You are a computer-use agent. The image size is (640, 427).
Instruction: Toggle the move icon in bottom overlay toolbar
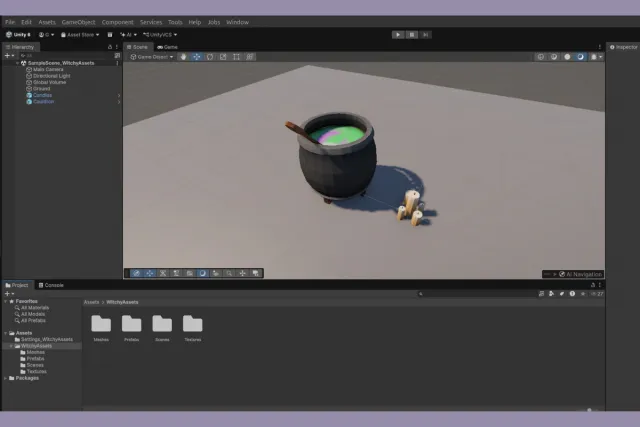point(150,273)
